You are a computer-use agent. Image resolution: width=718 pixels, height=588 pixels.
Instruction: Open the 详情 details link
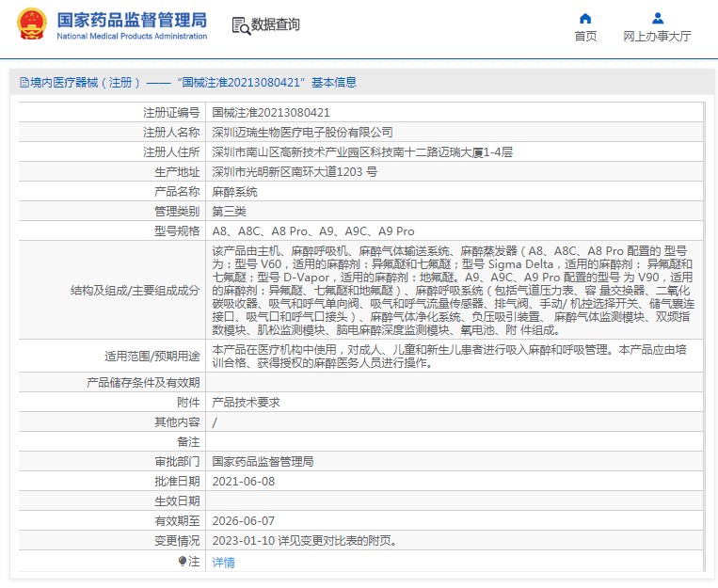coord(223,562)
